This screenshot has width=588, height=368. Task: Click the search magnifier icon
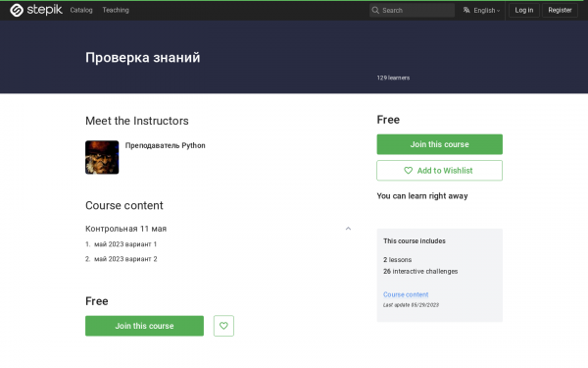[375, 10]
